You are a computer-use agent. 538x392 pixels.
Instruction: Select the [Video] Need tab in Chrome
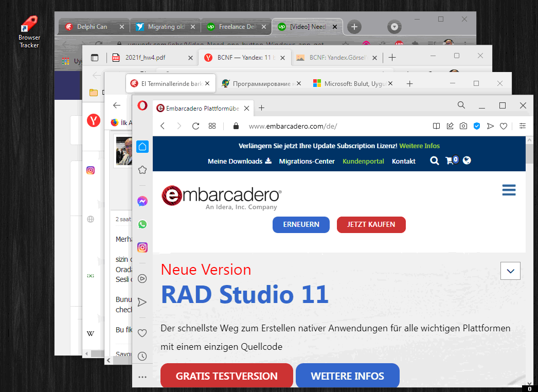308,27
